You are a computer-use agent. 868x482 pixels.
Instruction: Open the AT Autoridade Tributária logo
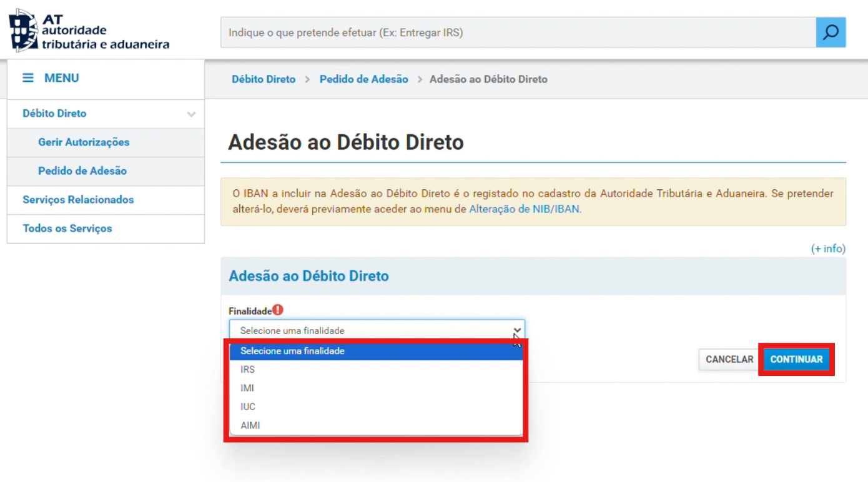pos(89,31)
